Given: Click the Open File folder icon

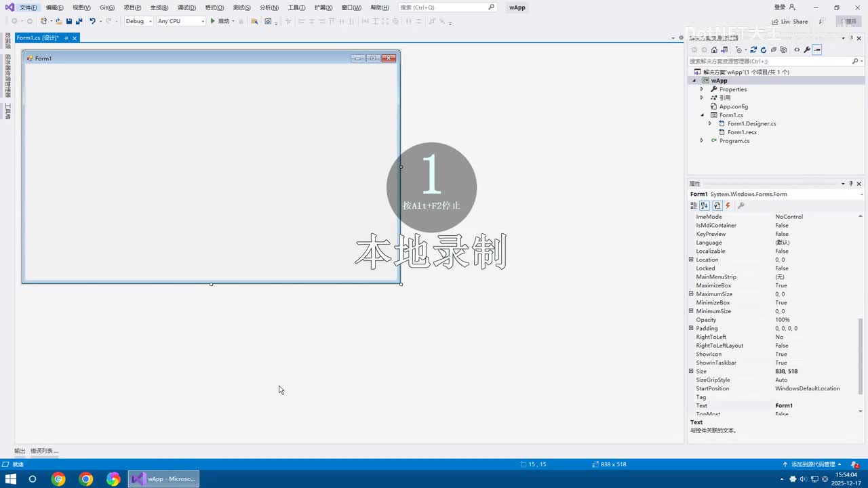Looking at the screenshot, I should pyautogui.click(x=59, y=21).
